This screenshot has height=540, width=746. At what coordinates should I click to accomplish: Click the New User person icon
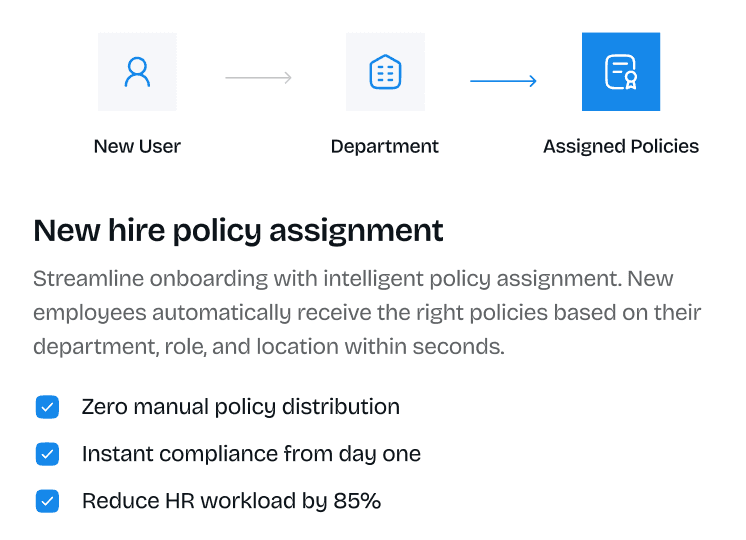137,72
